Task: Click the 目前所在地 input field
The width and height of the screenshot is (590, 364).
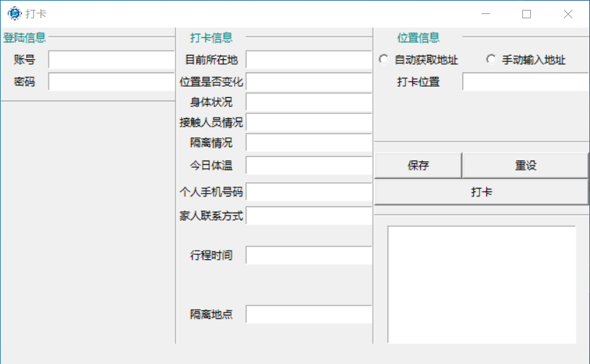Action: 309,60
